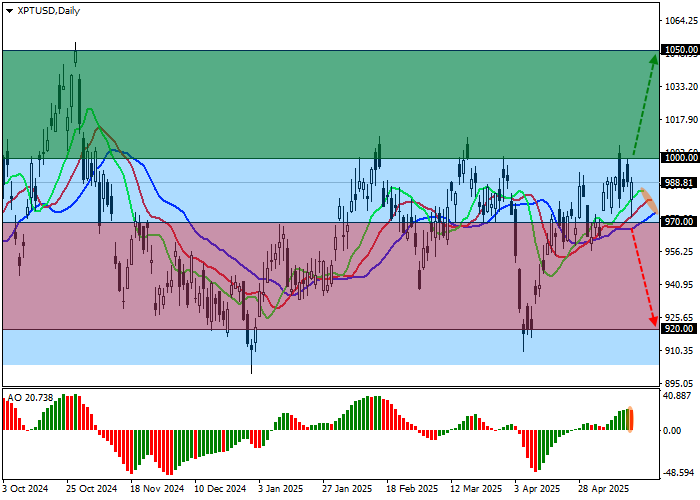The height and width of the screenshot is (500, 700).
Task: Click the 40.887 AO scale value
Action: 677,394
